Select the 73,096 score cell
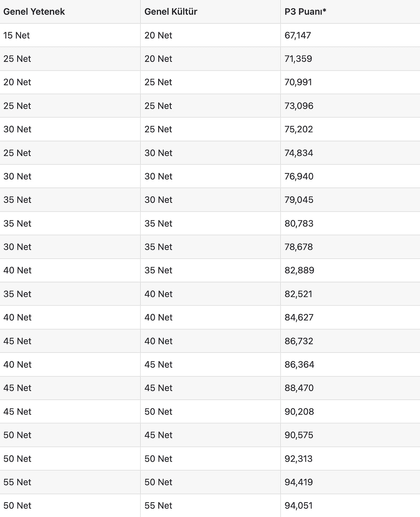 pyautogui.click(x=299, y=106)
